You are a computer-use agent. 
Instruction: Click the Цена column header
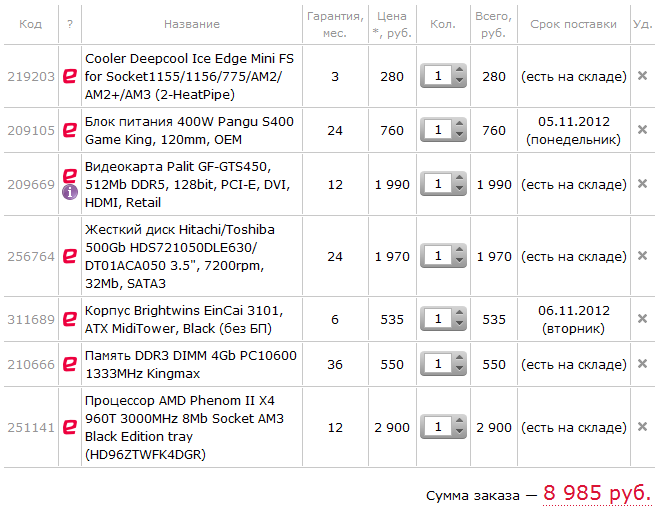[x=392, y=24]
